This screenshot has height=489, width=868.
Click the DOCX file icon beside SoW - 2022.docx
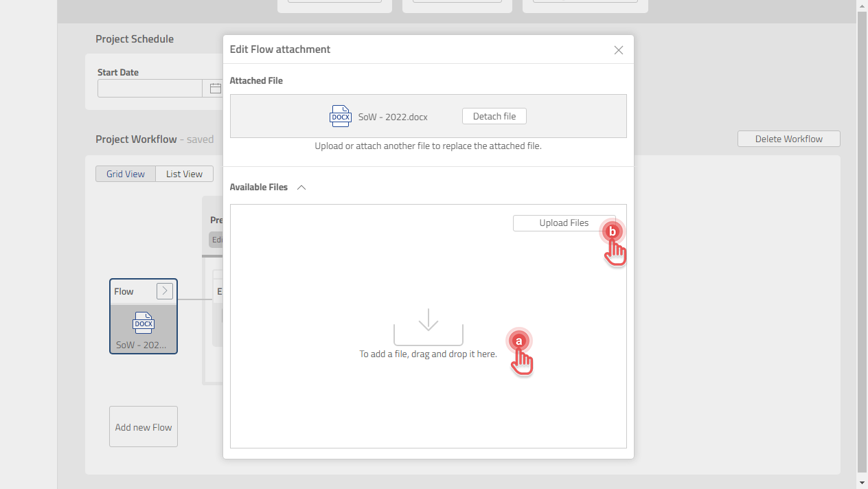pyautogui.click(x=340, y=116)
